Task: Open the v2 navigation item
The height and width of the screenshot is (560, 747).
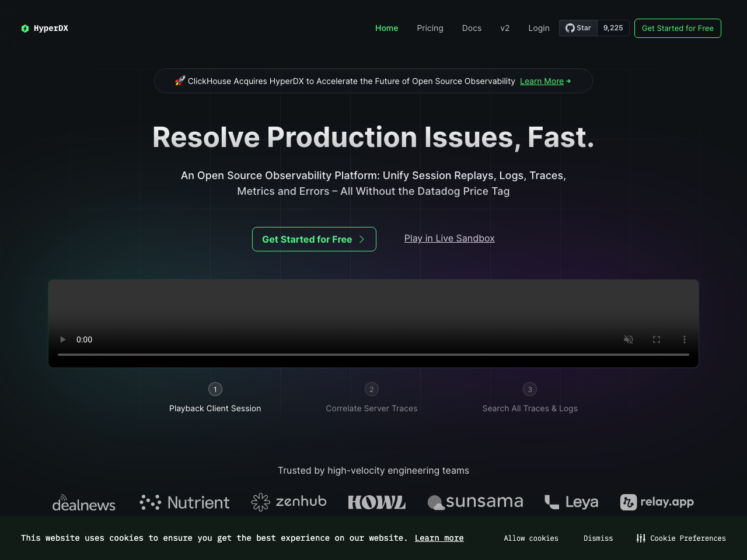Action: [x=505, y=28]
